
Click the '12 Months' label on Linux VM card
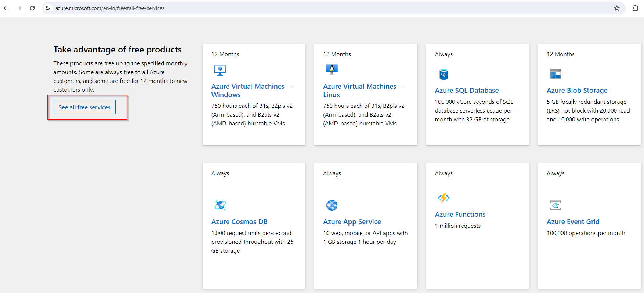(x=337, y=54)
